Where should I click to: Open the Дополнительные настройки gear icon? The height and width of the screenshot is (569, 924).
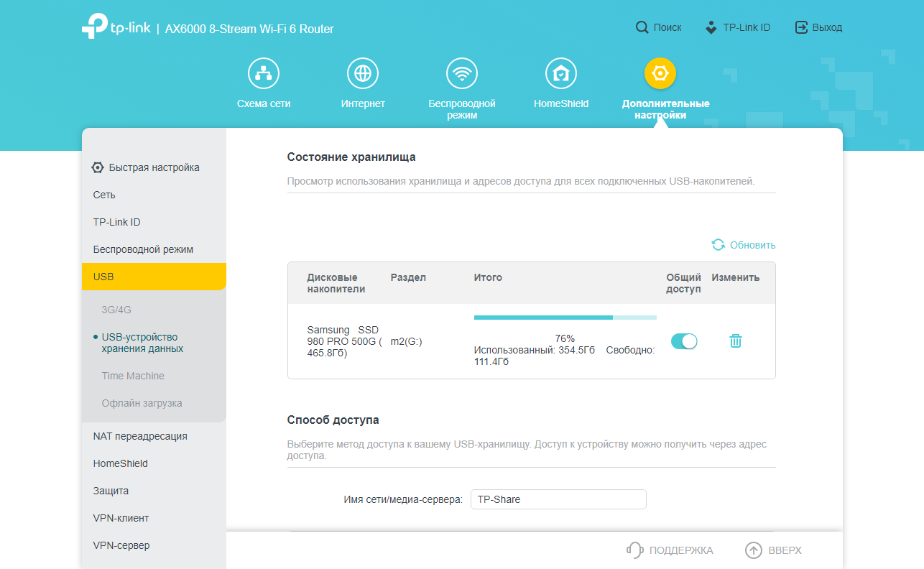coord(660,73)
